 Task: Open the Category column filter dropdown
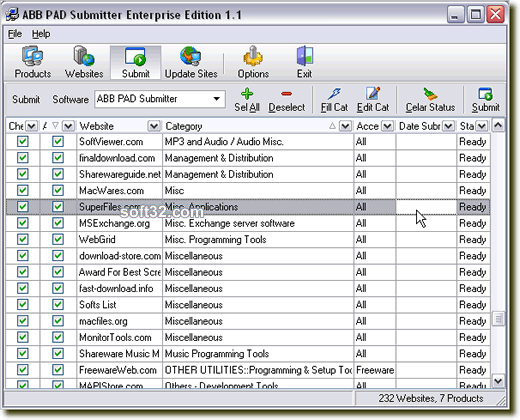(x=345, y=126)
